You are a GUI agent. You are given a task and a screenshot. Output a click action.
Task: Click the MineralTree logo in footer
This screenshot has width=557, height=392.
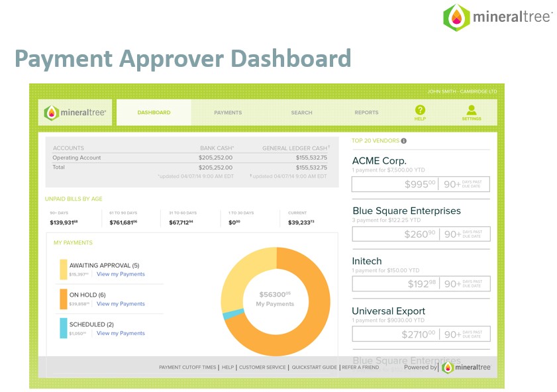point(466,367)
